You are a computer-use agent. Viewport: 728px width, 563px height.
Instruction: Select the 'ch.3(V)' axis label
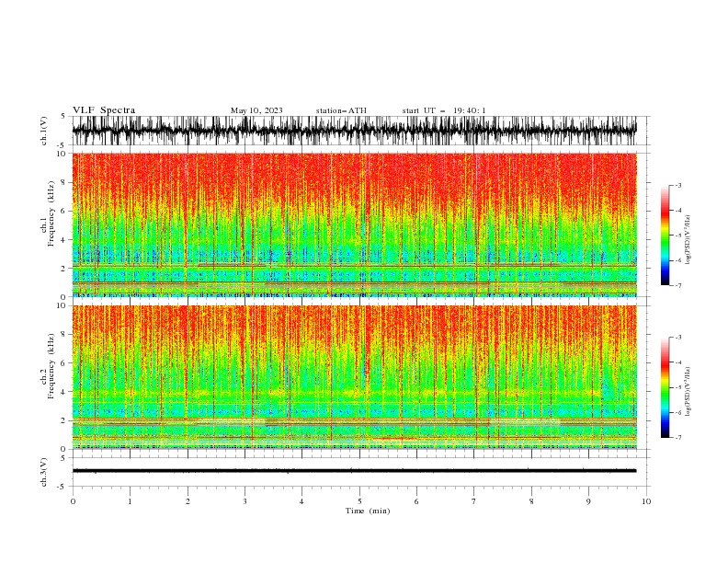[44, 472]
